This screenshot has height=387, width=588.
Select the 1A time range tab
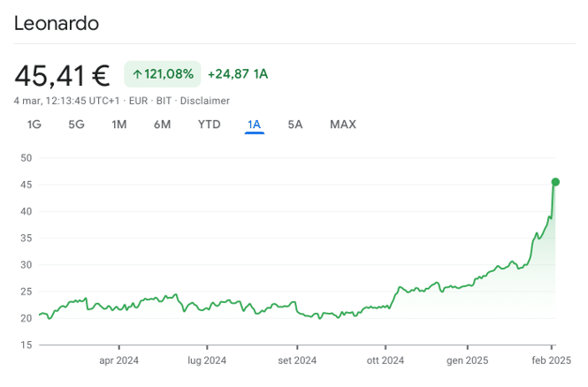(255, 125)
